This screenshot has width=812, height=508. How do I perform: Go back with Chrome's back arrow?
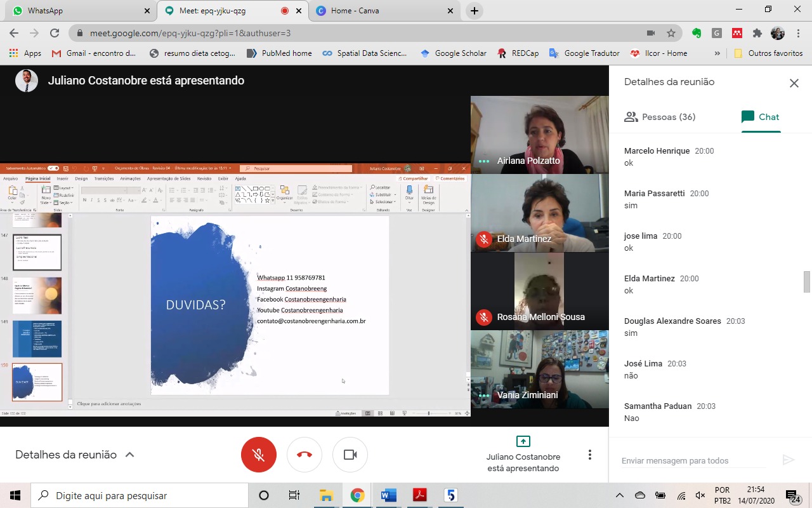click(x=14, y=33)
